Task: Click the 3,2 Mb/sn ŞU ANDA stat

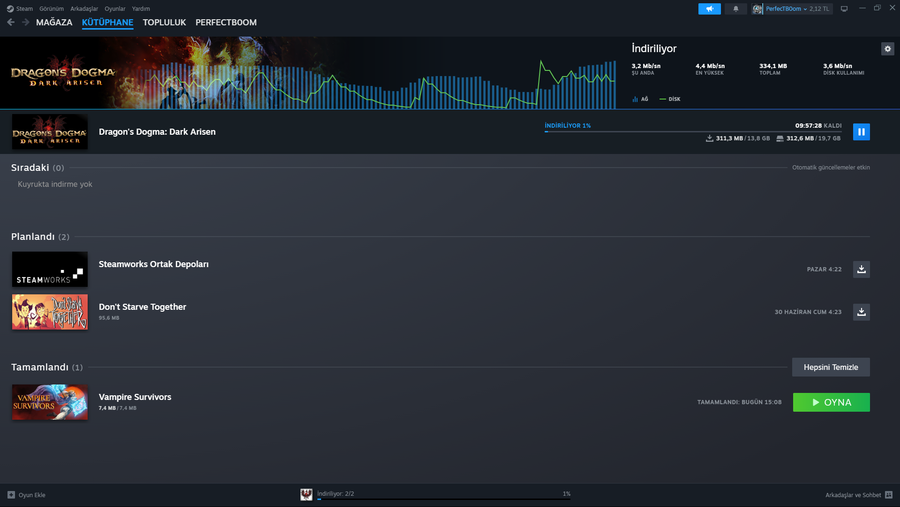Action: 646,69
